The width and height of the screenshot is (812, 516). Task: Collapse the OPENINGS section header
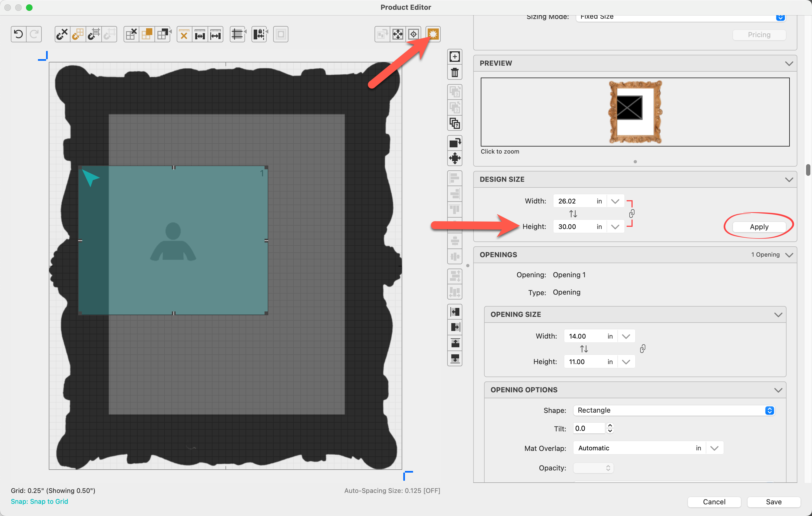[x=788, y=255]
